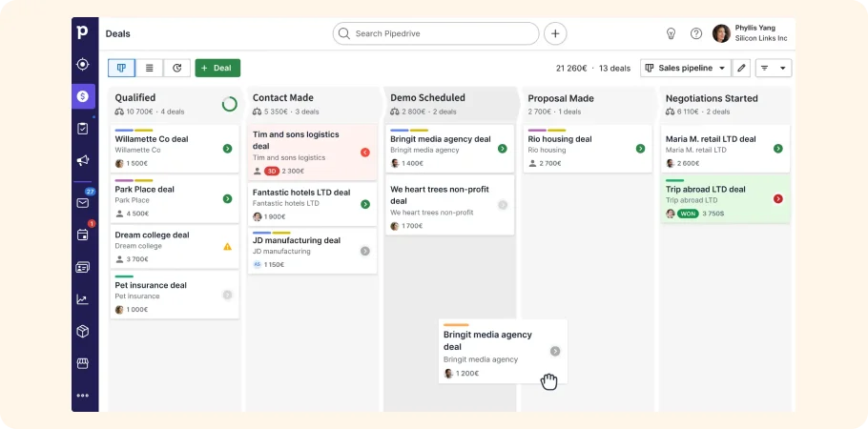The width and height of the screenshot is (868, 429).
Task: Click the filter lines icon
Action: [764, 68]
